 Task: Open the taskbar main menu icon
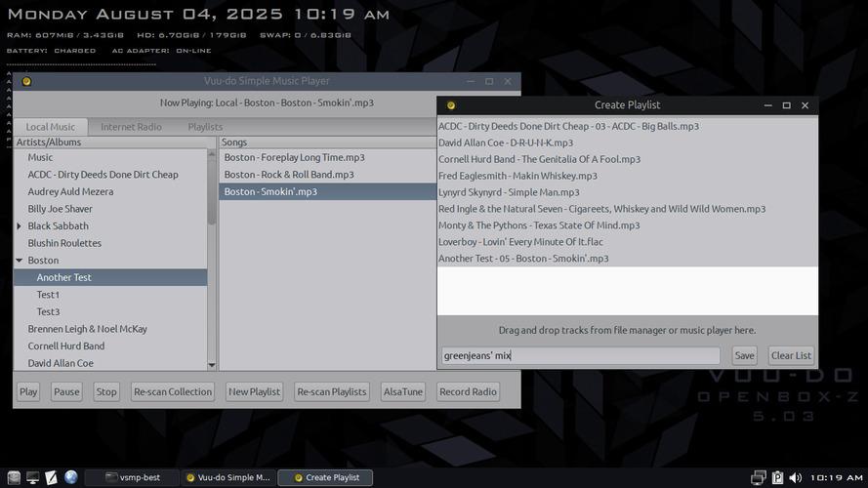13,477
